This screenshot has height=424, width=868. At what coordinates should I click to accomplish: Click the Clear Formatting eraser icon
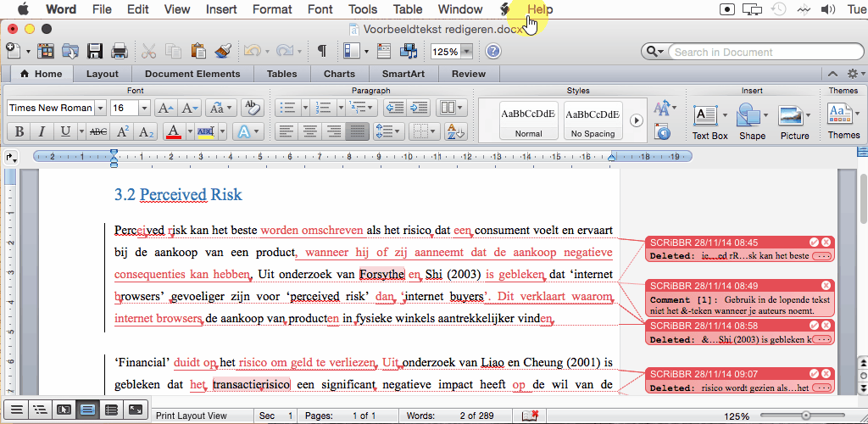pyautogui.click(x=251, y=108)
